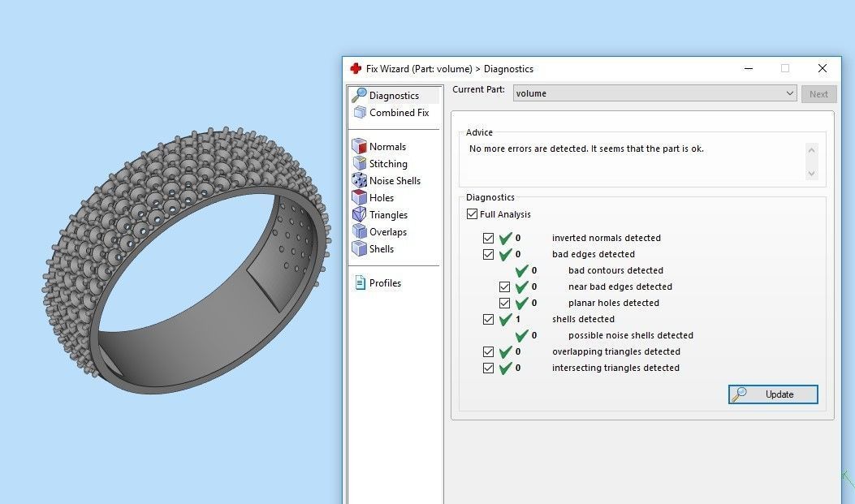Click the Overlaps icon

tap(360, 231)
